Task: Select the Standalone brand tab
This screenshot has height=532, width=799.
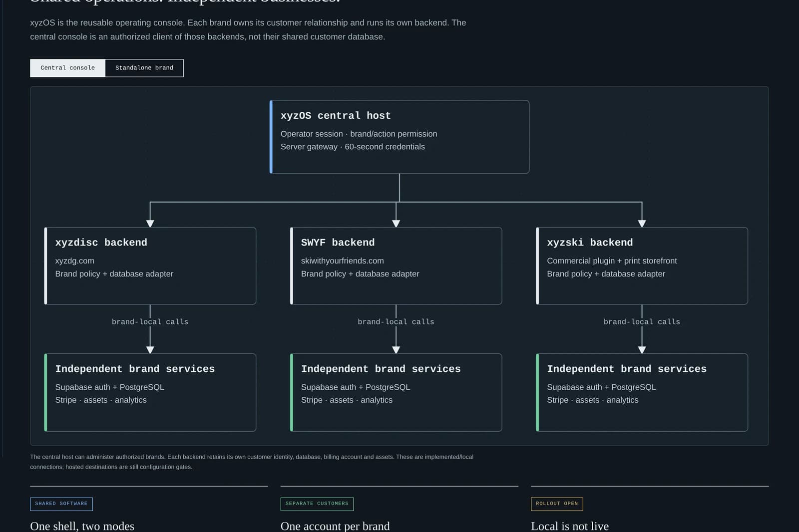Action: (x=144, y=68)
